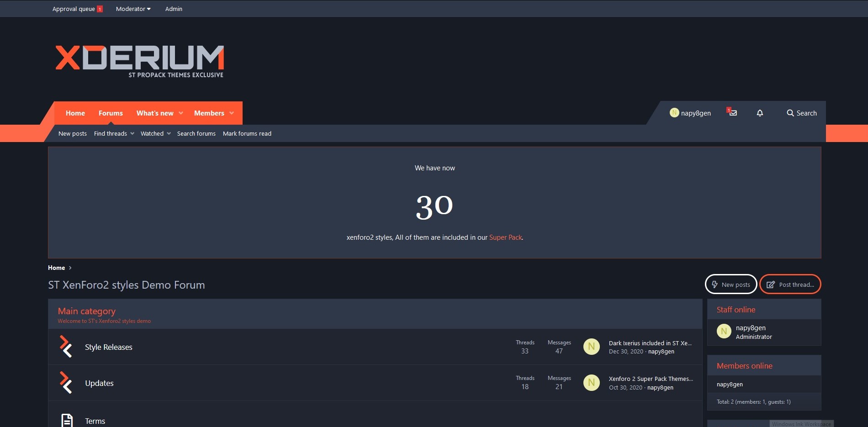
Task: Open the Main category heading
Action: [87, 311]
